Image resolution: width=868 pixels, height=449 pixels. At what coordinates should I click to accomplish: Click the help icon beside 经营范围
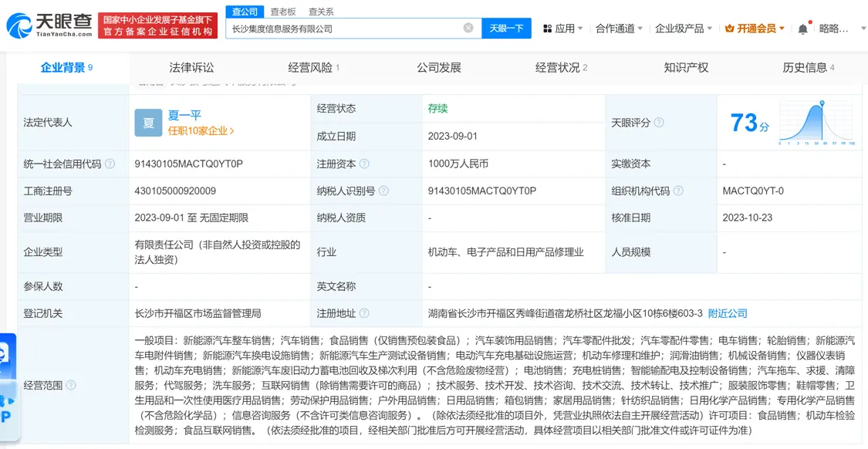[72, 384]
